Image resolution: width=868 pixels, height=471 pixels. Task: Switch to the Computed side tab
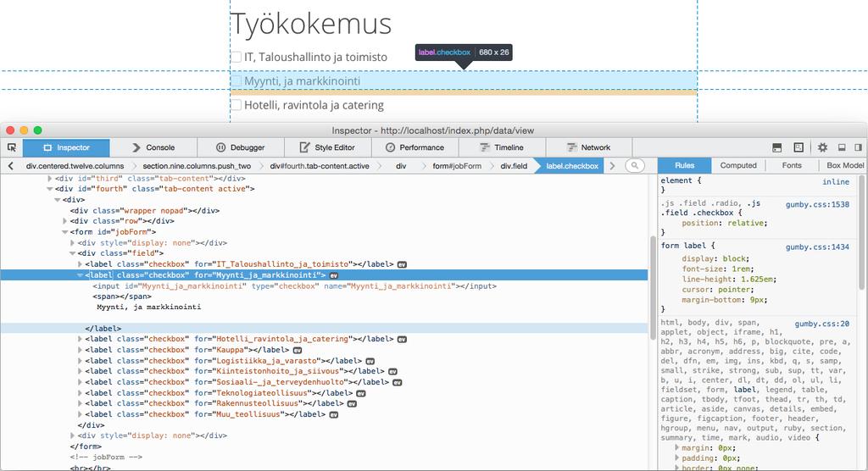coord(738,165)
